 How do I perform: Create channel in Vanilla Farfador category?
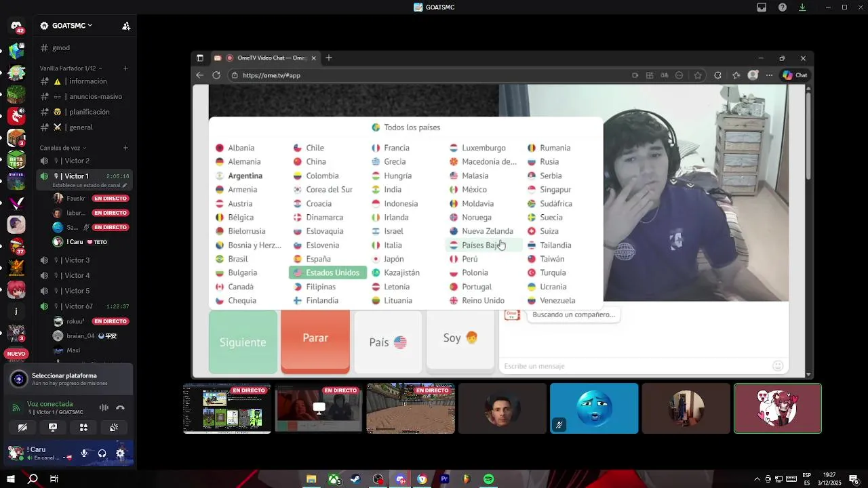[x=126, y=68]
